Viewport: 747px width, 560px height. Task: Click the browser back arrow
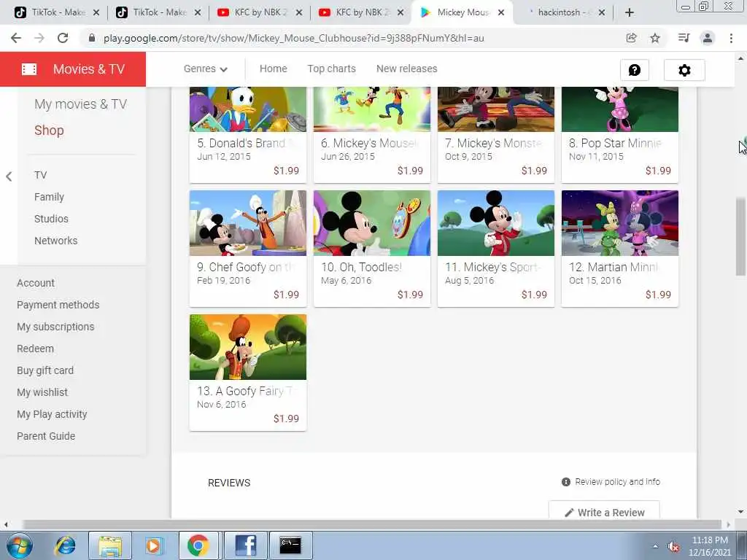point(16,38)
